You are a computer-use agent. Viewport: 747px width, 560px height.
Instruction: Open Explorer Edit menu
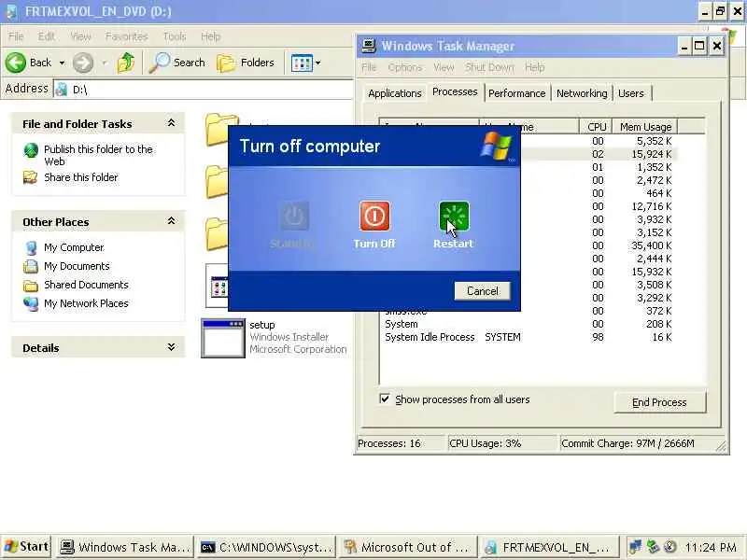click(x=46, y=36)
